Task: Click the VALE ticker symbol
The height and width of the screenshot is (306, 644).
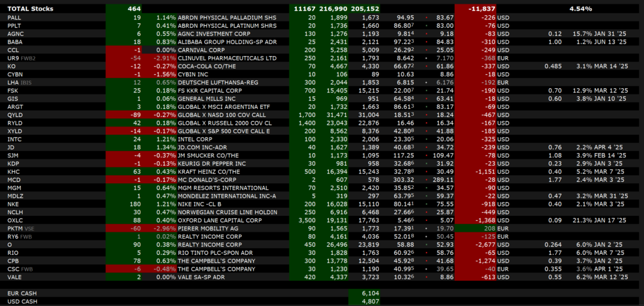Action: (x=15, y=277)
